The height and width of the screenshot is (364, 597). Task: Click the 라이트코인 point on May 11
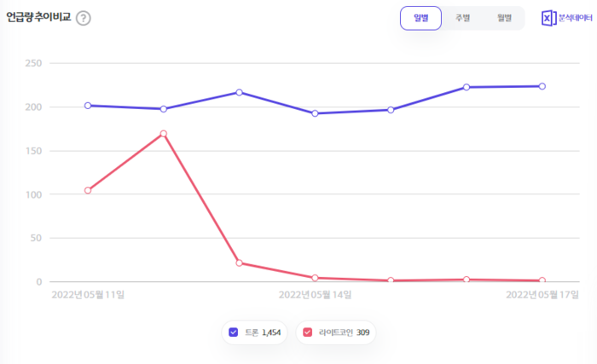(x=88, y=191)
